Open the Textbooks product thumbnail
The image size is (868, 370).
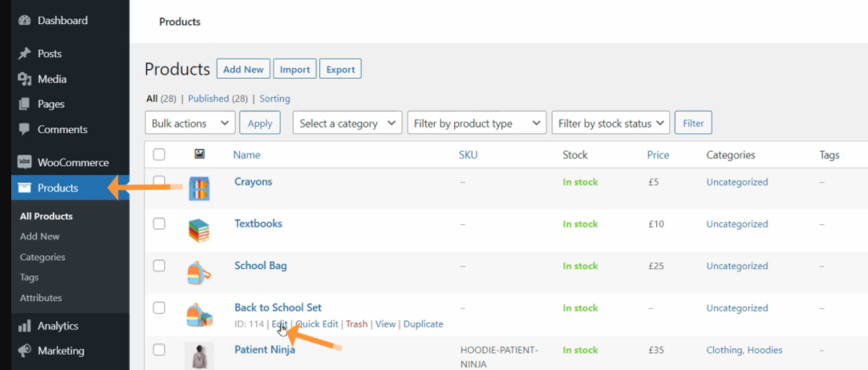click(x=199, y=231)
